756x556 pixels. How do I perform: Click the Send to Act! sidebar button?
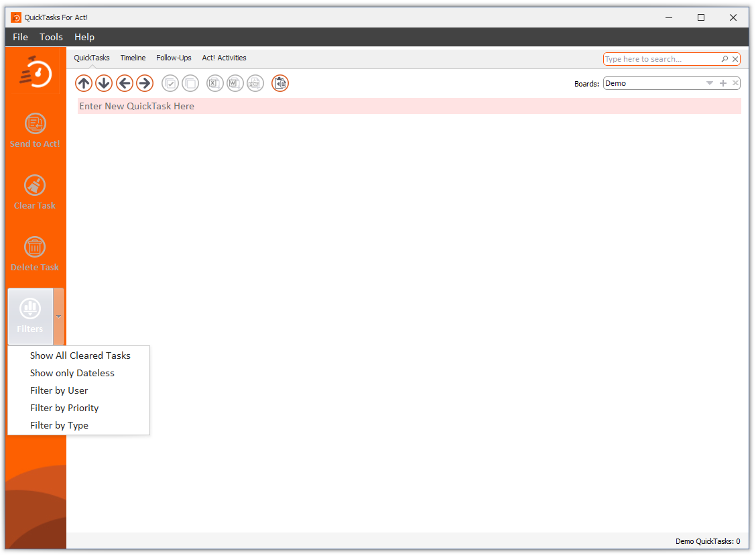[36, 130]
